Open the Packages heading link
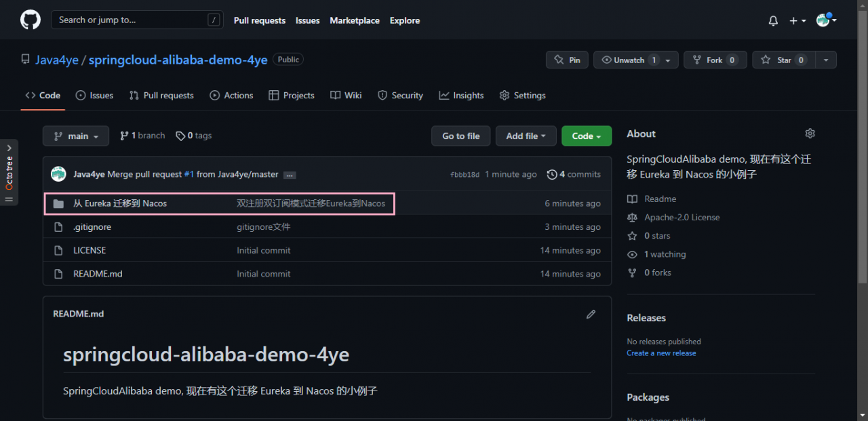Image resolution: width=868 pixels, height=421 pixels. pos(648,397)
